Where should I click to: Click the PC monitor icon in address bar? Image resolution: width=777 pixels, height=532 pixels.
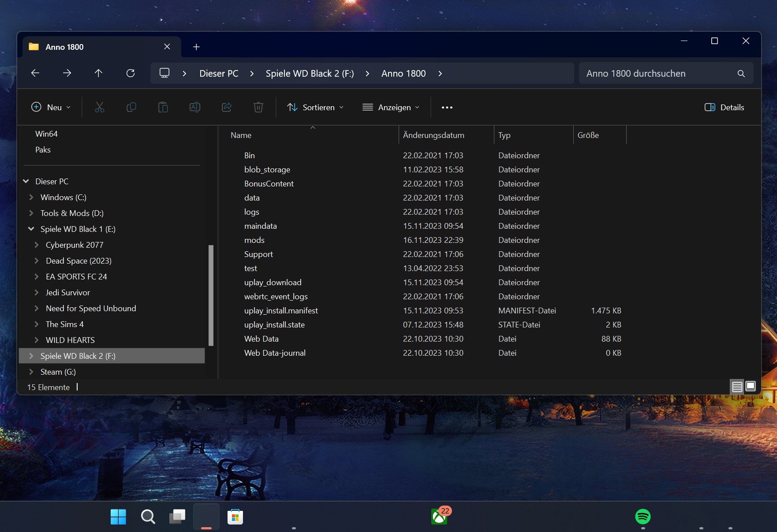pos(164,73)
